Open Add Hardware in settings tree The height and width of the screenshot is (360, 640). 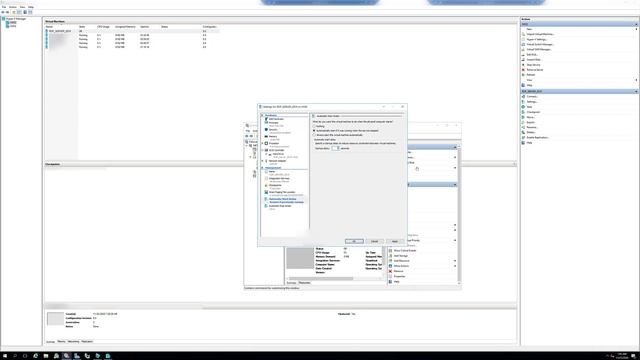pos(276,119)
